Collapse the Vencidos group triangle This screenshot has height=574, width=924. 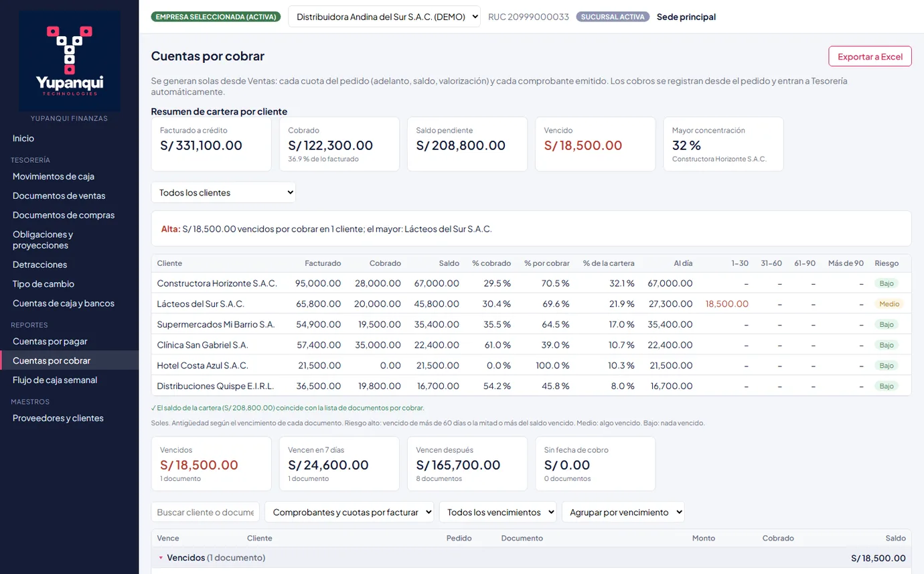click(161, 558)
